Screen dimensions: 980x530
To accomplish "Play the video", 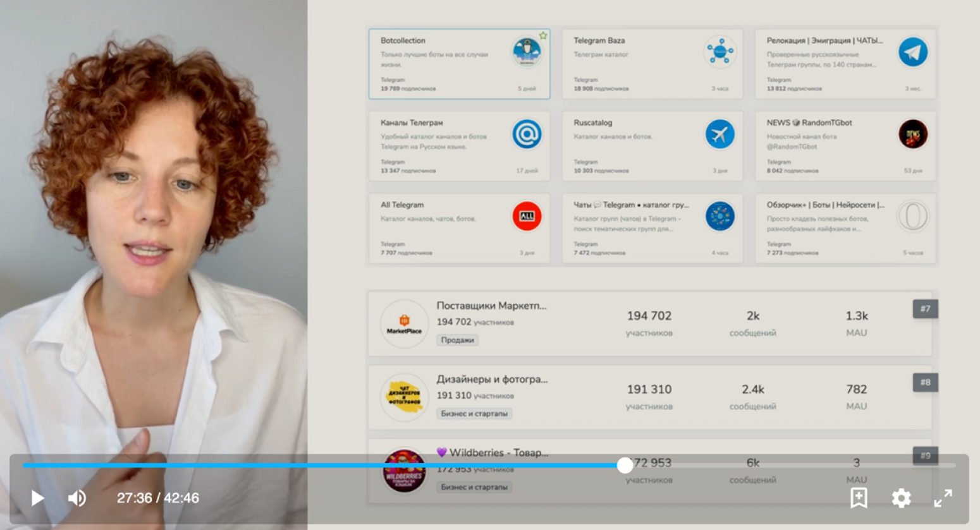I will click(x=37, y=498).
